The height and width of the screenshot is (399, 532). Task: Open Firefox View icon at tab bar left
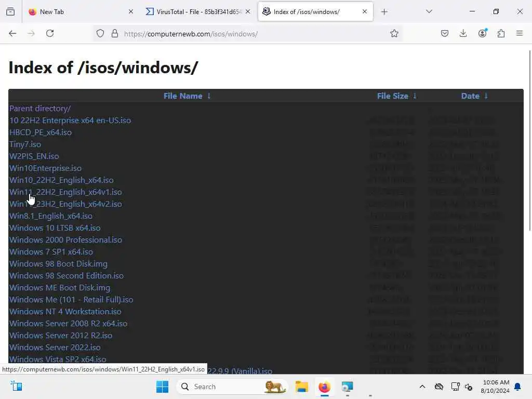(10, 11)
